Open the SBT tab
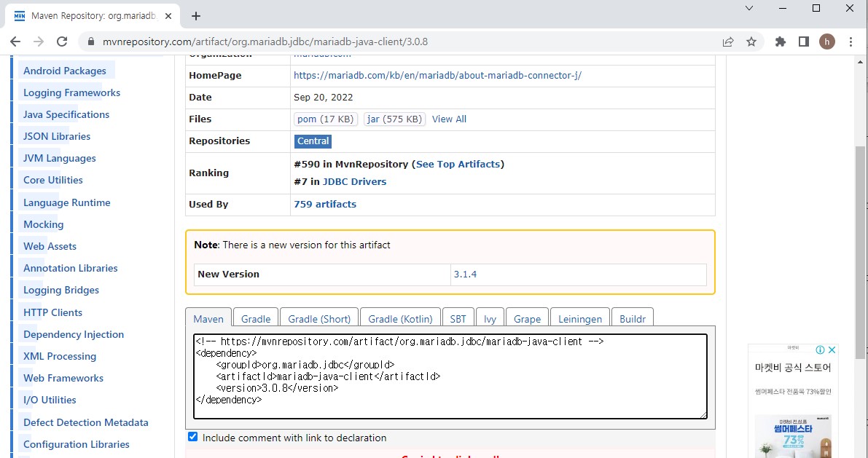This screenshot has height=458, width=868. click(x=458, y=319)
